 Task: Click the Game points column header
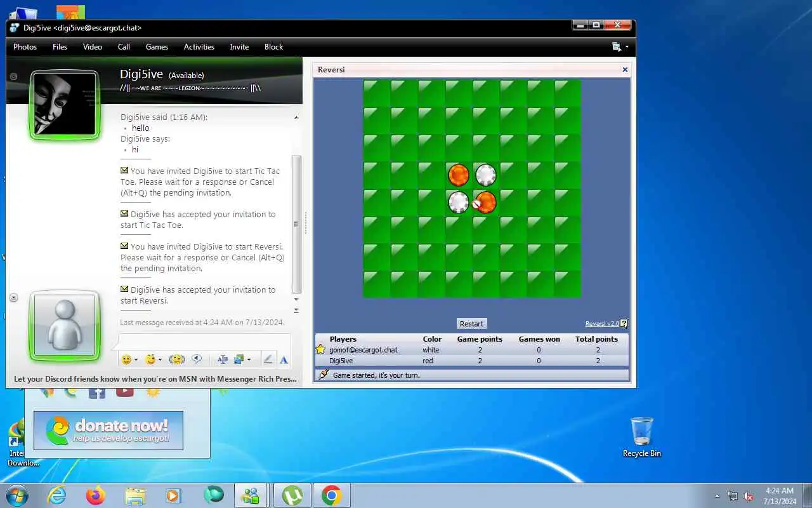[x=480, y=339]
